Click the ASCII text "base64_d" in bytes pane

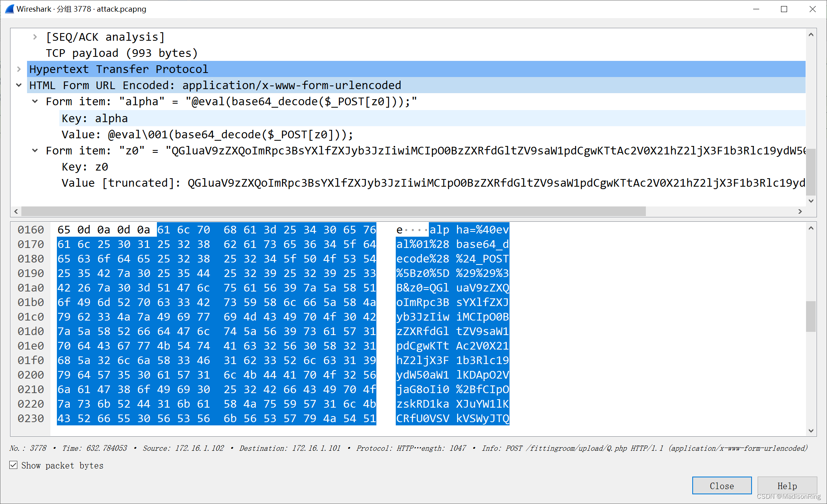click(482, 244)
